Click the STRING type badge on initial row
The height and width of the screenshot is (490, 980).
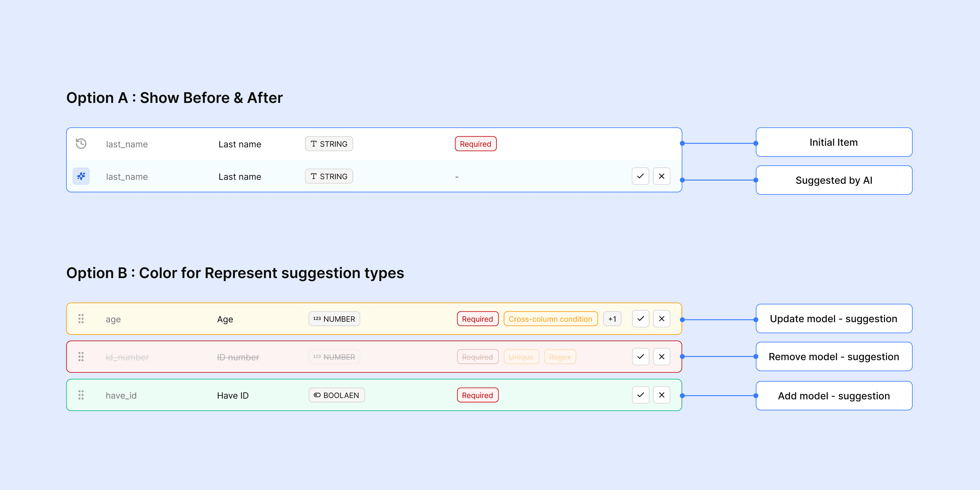pos(329,144)
